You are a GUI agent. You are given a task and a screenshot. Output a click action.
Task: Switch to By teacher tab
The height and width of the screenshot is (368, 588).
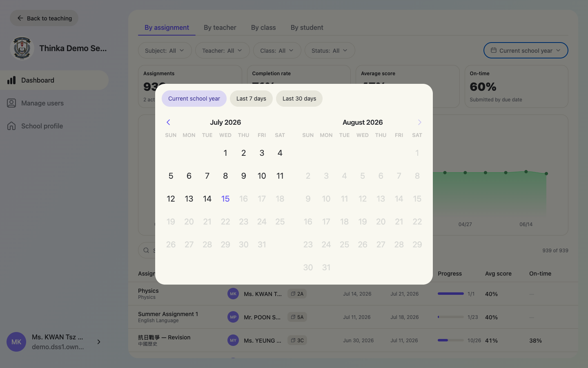click(220, 27)
